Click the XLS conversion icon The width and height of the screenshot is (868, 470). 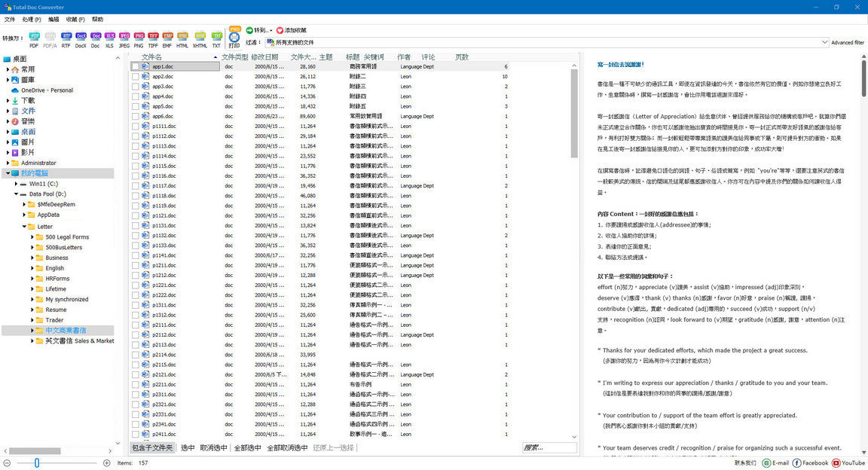click(x=110, y=35)
